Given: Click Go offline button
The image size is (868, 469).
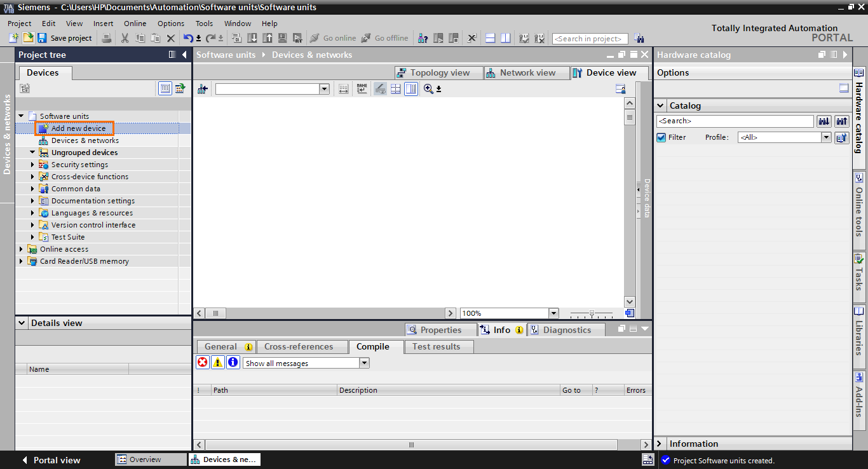Looking at the screenshot, I should coord(384,38).
